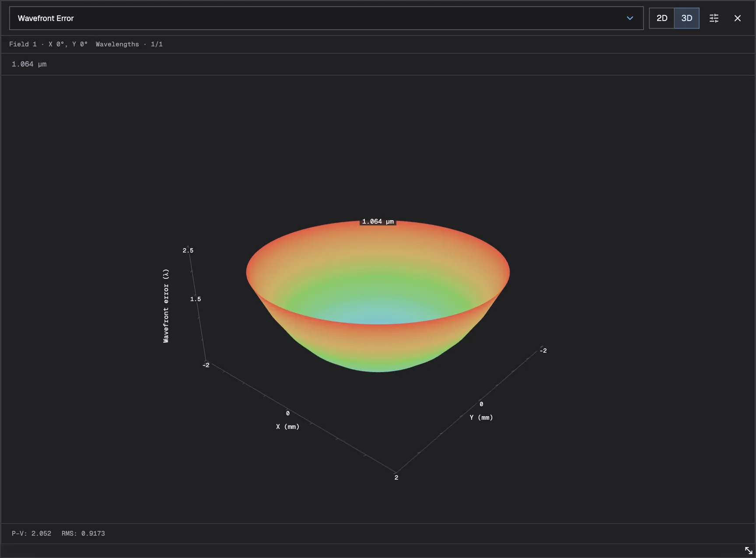Click the Field 1 X 0°, Y 0° label
The width and height of the screenshot is (756, 558).
[x=48, y=44]
